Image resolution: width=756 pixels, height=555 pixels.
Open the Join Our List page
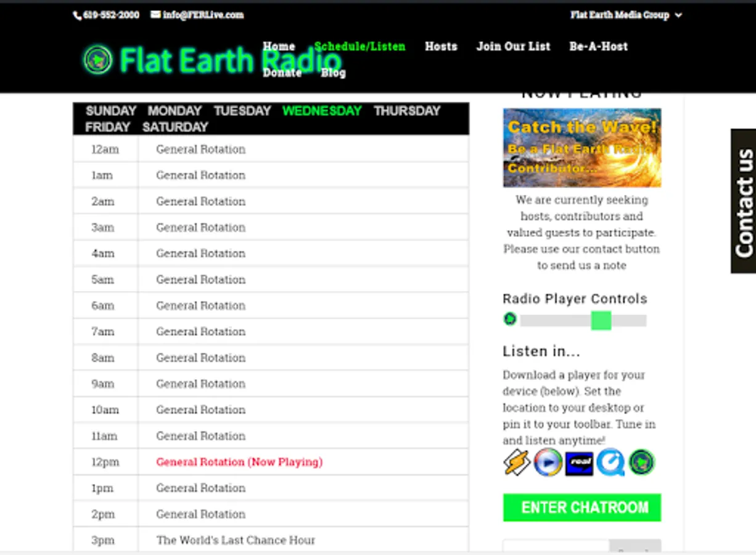513,46
